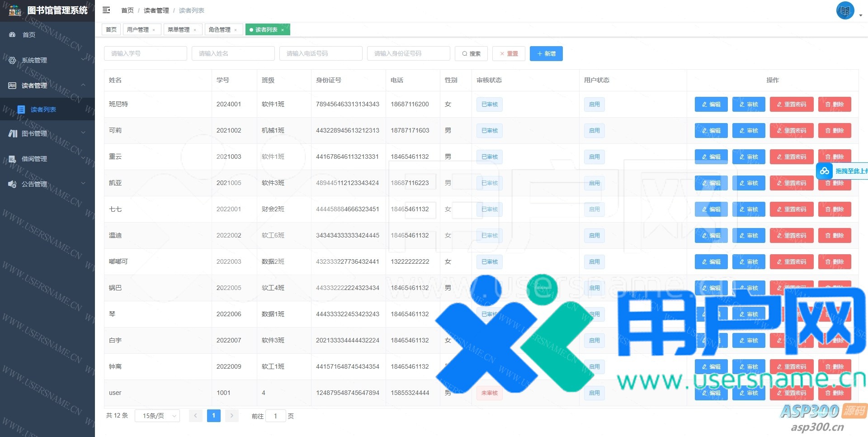Delete the reader 班尼特
This screenshot has width=868, height=437.
point(835,104)
